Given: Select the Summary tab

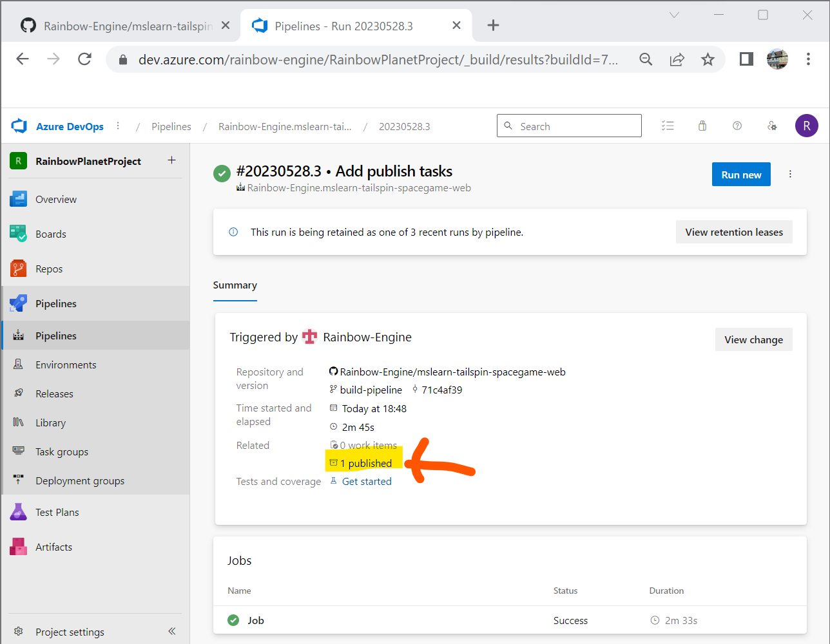Looking at the screenshot, I should [235, 285].
